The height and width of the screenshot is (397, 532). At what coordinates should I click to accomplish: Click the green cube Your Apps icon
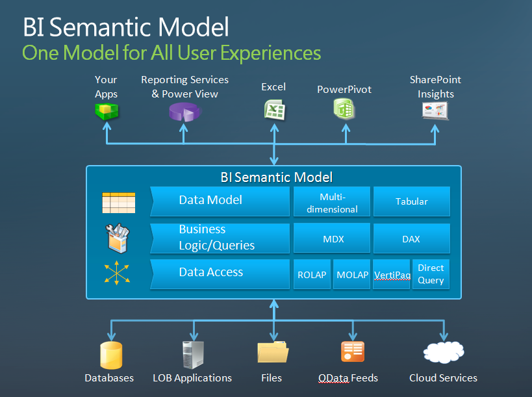click(107, 111)
